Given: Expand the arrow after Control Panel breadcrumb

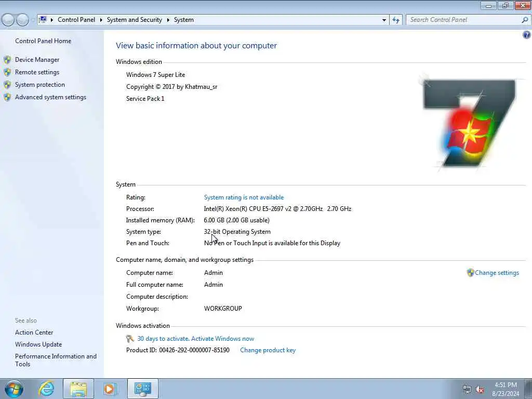Looking at the screenshot, I should [x=101, y=20].
